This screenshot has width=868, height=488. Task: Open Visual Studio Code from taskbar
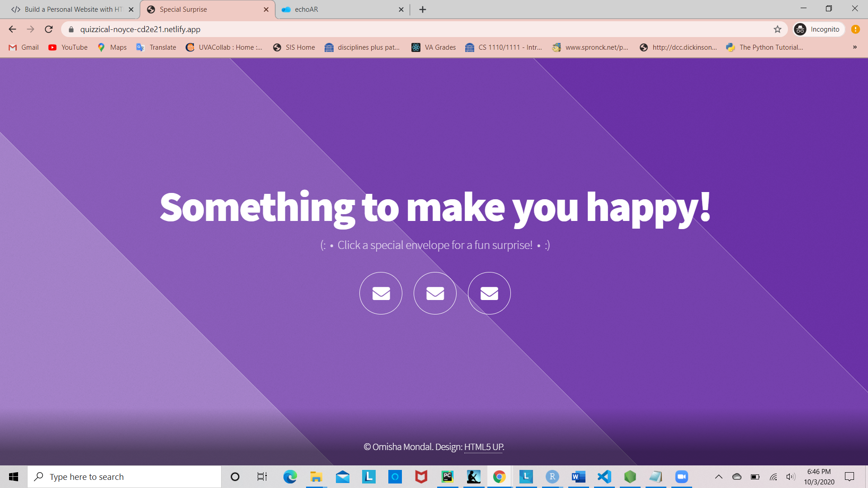pos(604,477)
